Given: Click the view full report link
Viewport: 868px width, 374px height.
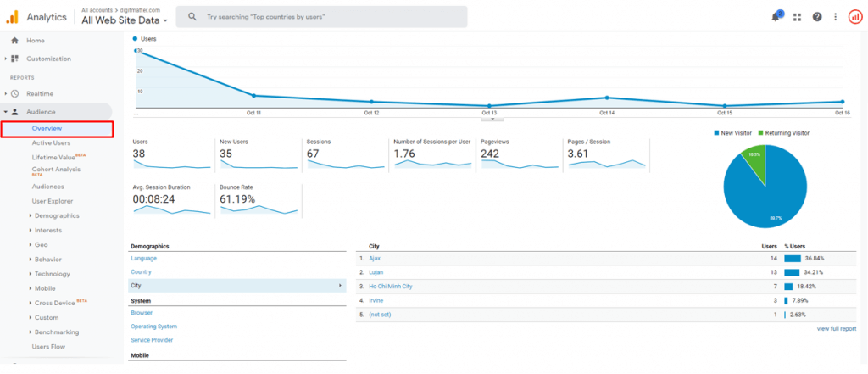Looking at the screenshot, I should coord(836,328).
